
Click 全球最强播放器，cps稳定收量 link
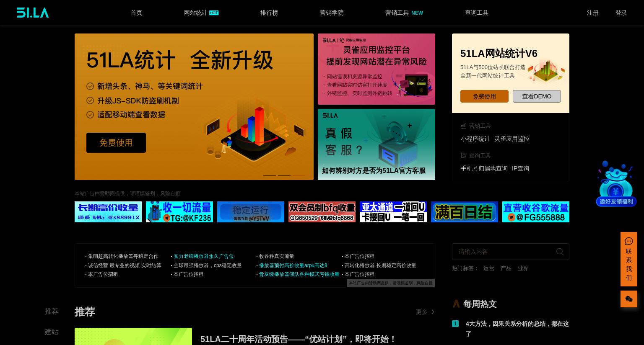click(x=208, y=265)
